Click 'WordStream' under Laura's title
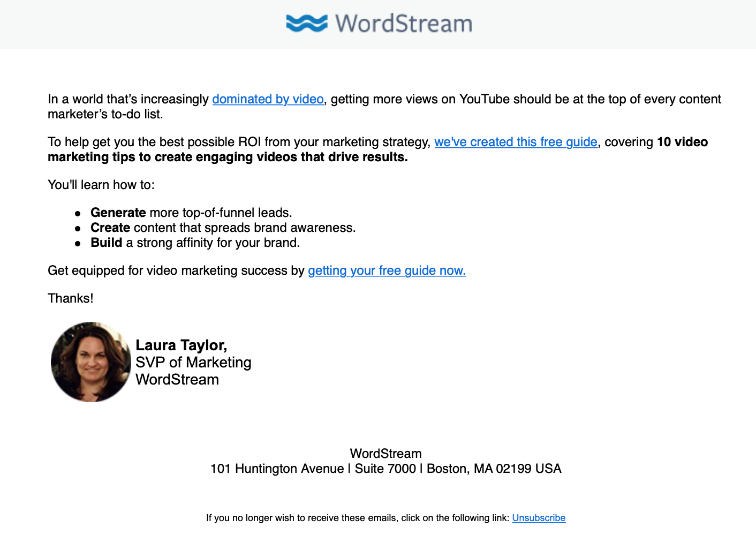The height and width of the screenshot is (557, 756). point(177,380)
